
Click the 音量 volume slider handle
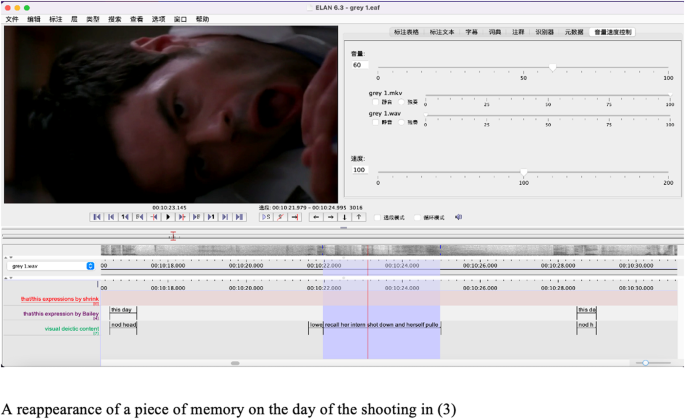[553, 67]
